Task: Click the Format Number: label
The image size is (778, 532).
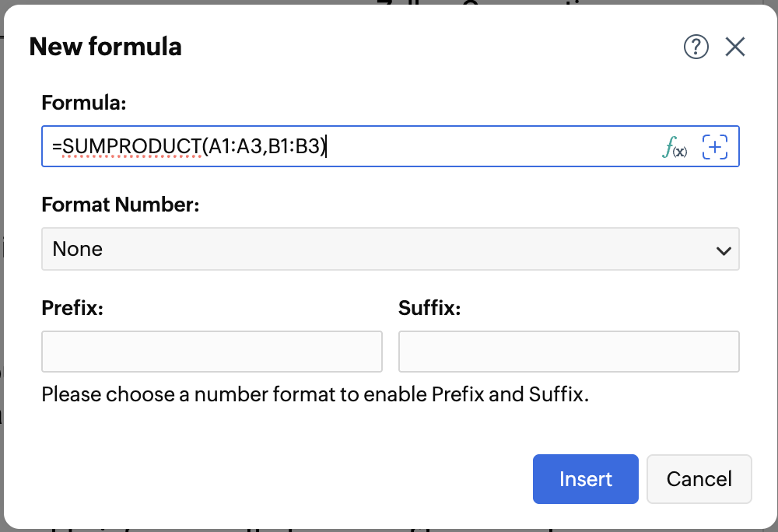Action: (x=121, y=205)
